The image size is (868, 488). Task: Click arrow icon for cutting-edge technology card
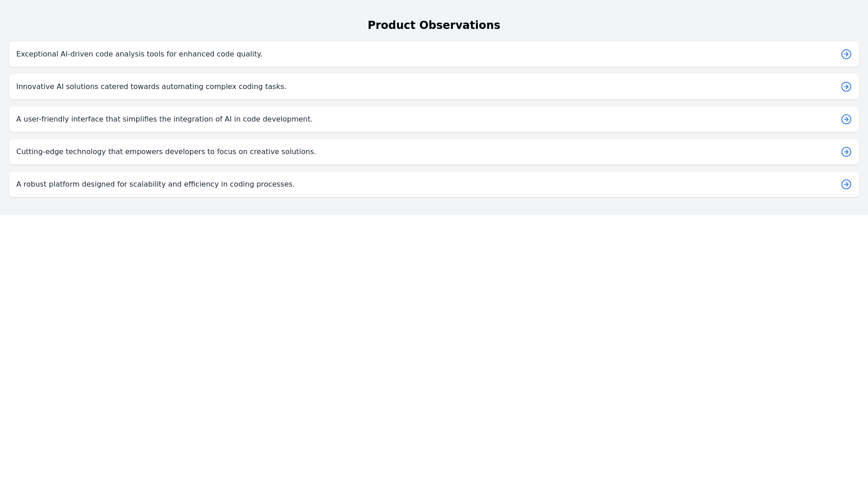(x=846, y=152)
